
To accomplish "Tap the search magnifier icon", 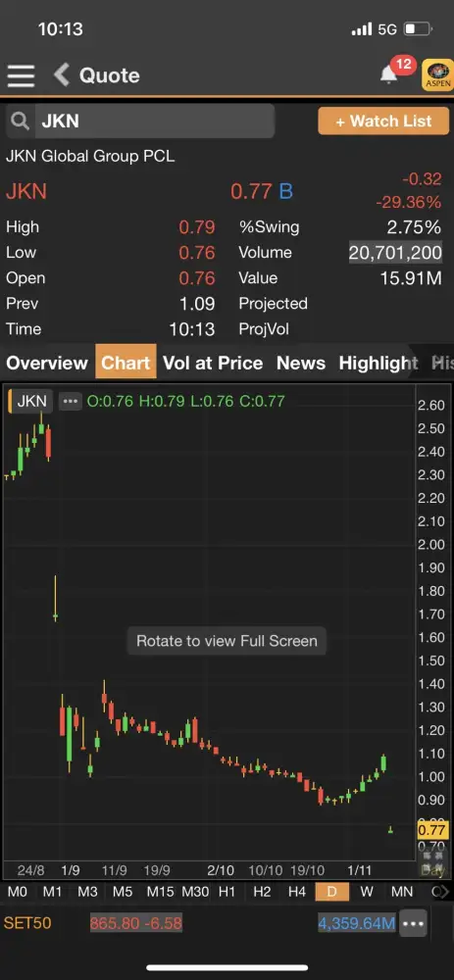I will click(x=20, y=121).
